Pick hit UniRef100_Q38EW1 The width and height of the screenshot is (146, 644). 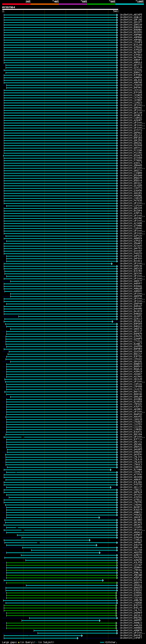[x=131, y=593]
